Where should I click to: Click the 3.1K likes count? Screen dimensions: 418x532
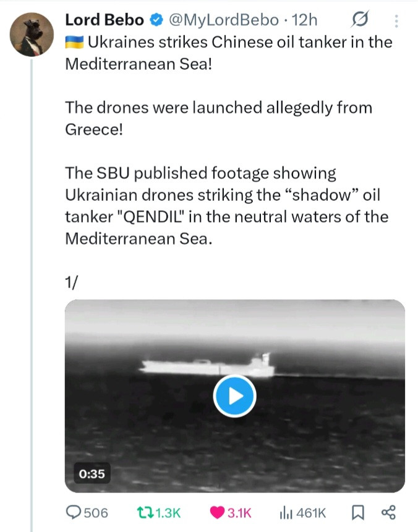(240, 512)
